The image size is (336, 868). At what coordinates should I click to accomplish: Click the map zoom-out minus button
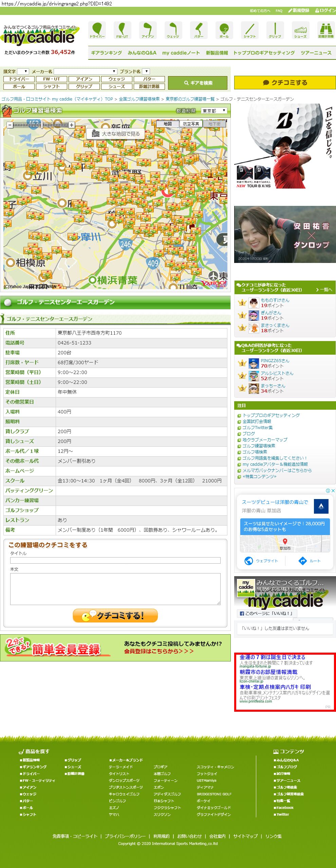(10, 125)
